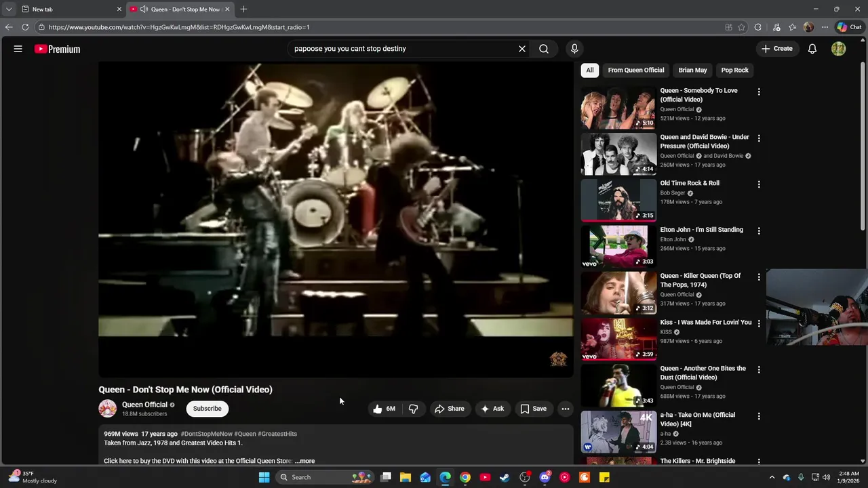Save video to a playlist
868x488 pixels.
533,409
